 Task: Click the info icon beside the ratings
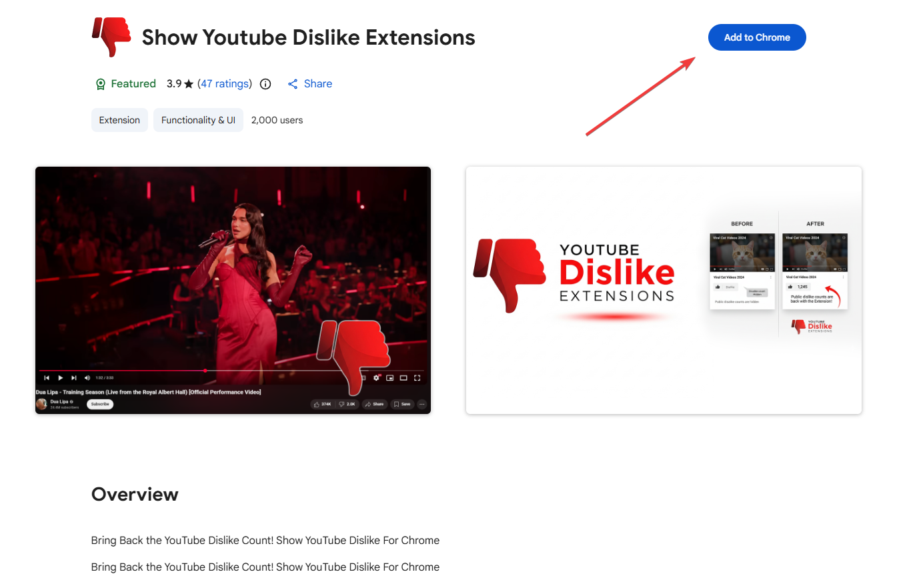click(x=265, y=83)
